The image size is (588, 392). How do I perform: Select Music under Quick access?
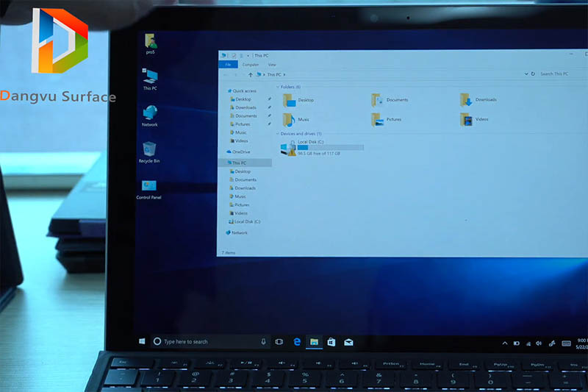click(238, 132)
